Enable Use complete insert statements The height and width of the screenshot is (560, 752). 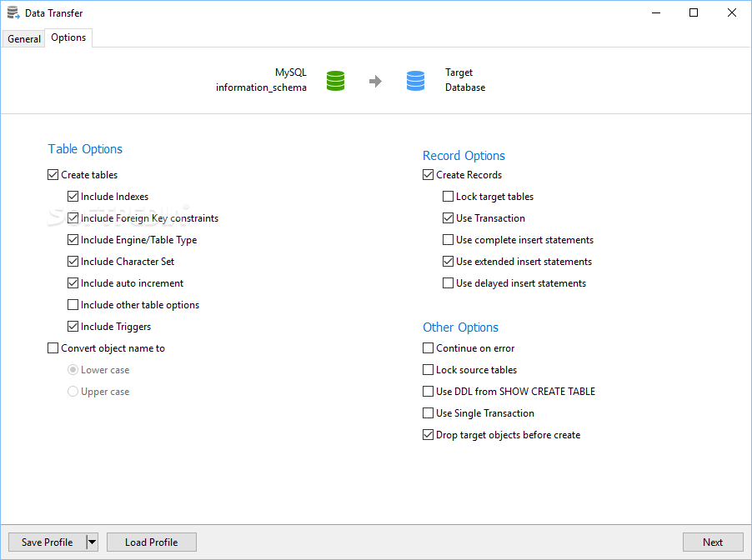448,239
